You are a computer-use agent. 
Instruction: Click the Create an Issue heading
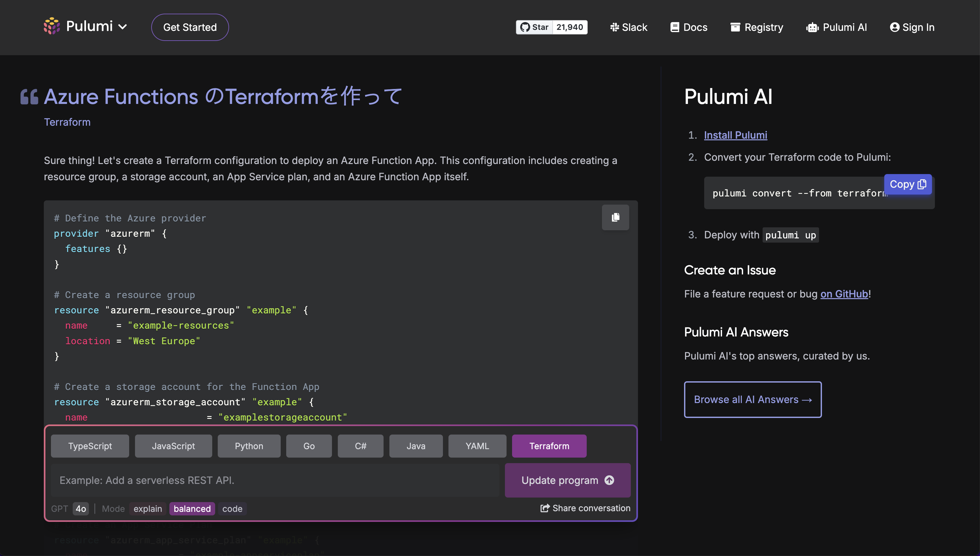tap(730, 270)
